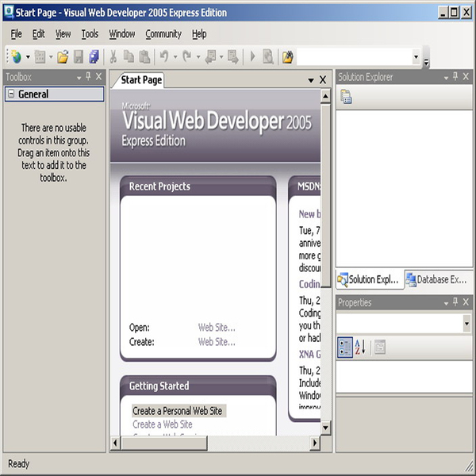Open the Window menu
The width and height of the screenshot is (476, 476).
tap(122, 34)
